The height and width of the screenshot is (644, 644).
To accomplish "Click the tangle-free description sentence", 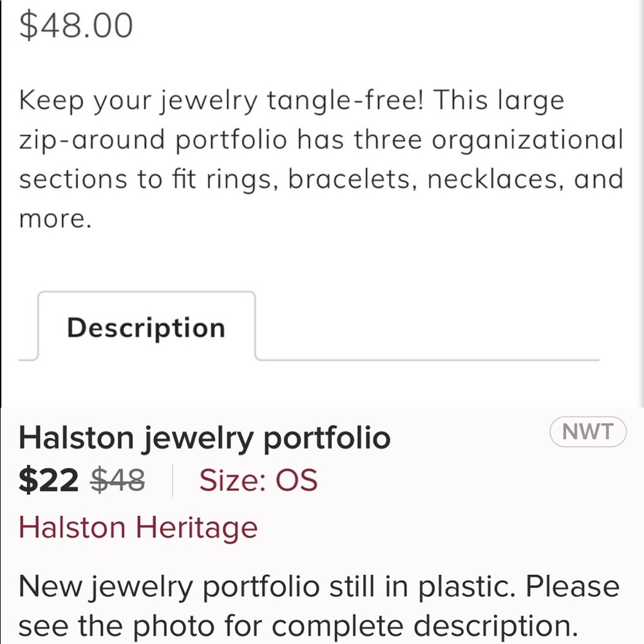I will [x=290, y=100].
